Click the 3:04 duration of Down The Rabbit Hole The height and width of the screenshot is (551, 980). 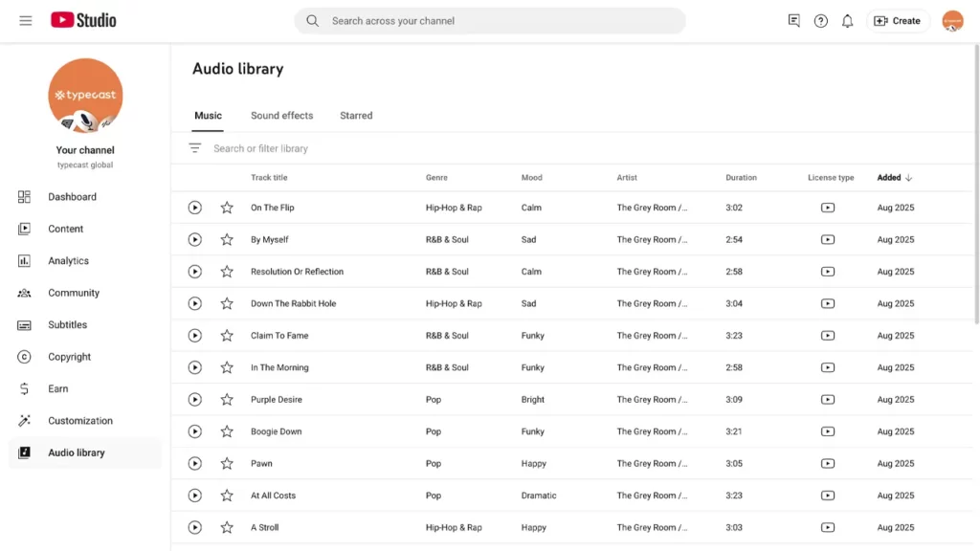pyautogui.click(x=734, y=303)
